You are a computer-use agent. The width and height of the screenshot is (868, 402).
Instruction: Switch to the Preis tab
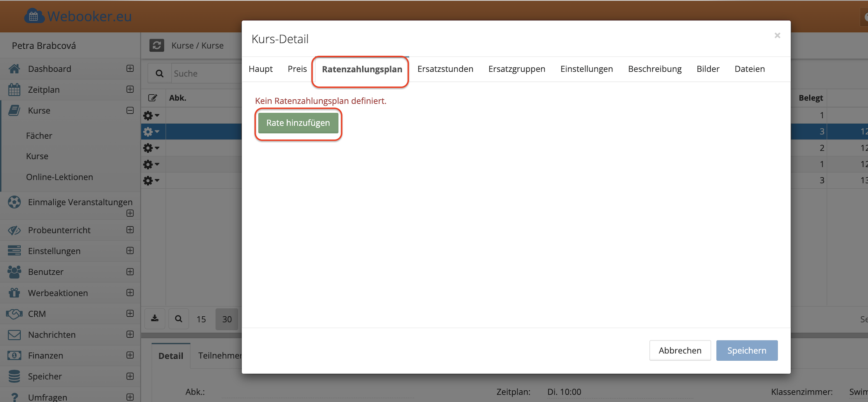(x=297, y=69)
